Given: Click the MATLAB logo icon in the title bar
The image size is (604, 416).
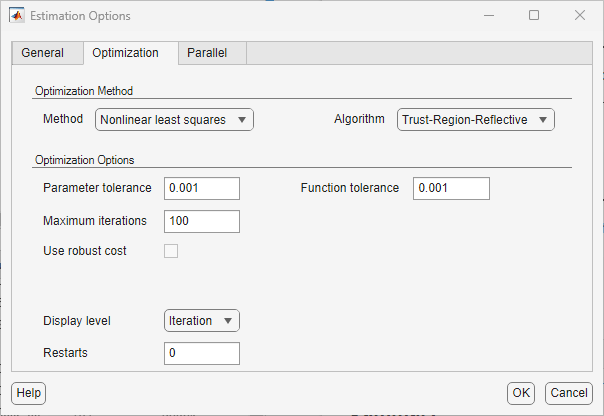Looking at the screenshot, I should point(17,15).
